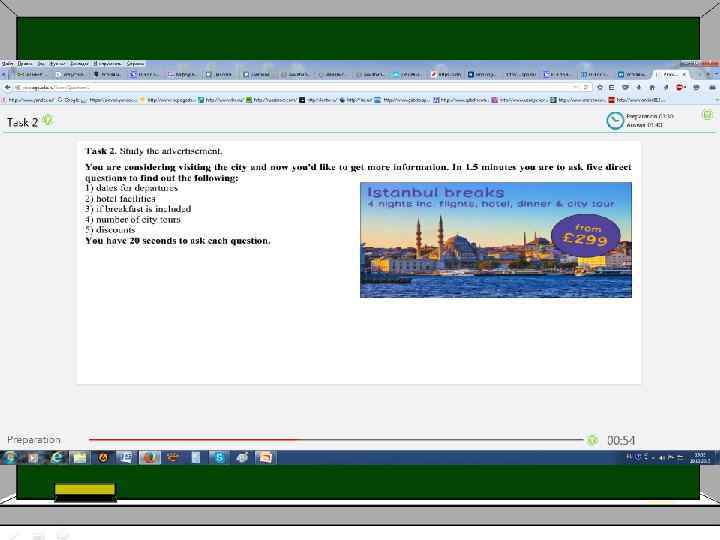Open Internet Explorer from taskbar
The width and height of the screenshot is (720, 540).
coord(57,457)
